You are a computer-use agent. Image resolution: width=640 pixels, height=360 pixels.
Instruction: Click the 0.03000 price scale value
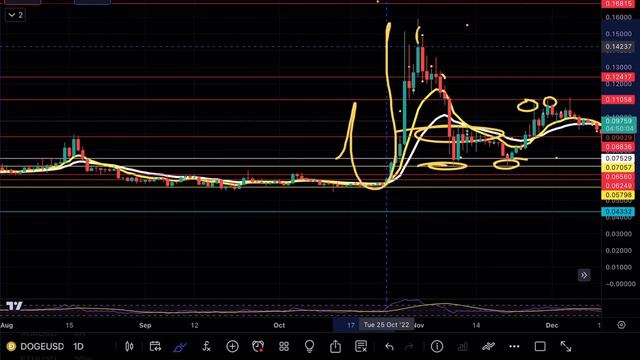click(x=619, y=234)
